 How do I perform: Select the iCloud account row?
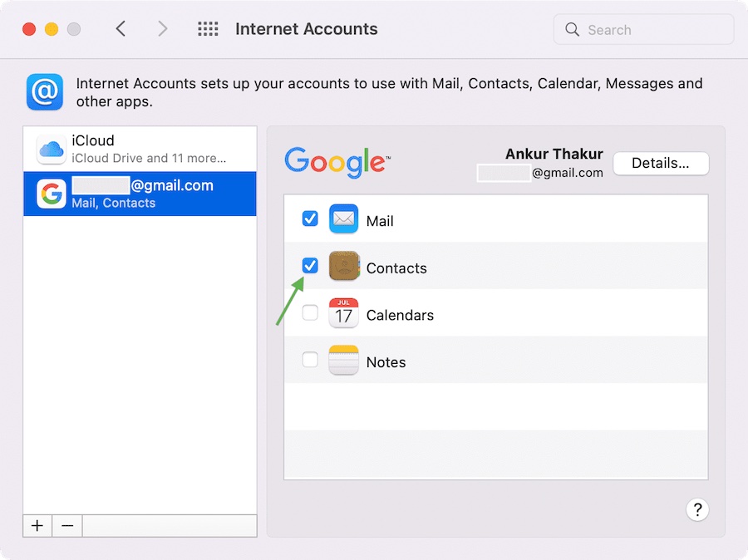click(x=140, y=150)
